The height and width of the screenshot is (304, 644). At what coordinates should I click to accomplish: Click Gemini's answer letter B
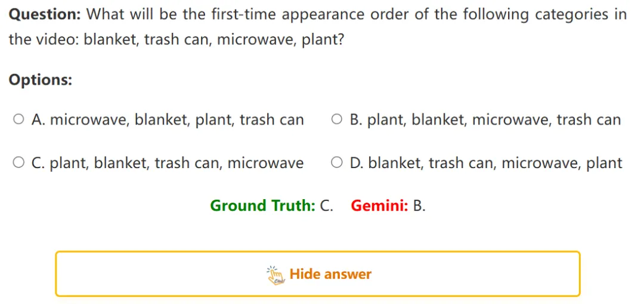pyautogui.click(x=419, y=205)
